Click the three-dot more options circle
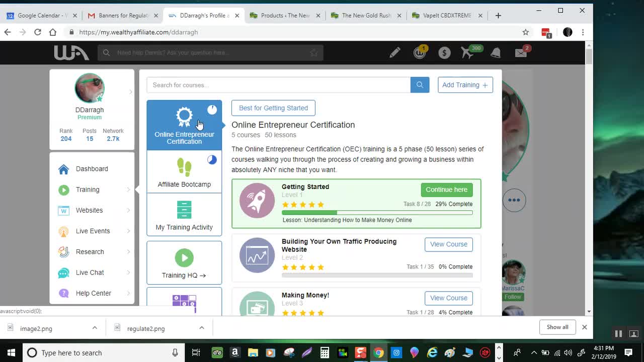This screenshot has width=644, height=362. [514, 200]
